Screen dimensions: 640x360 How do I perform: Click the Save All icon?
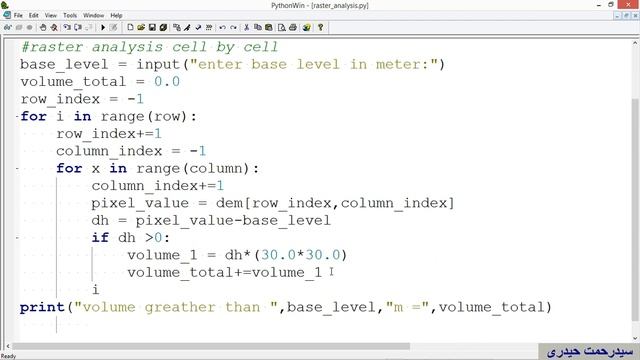tap(163, 27)
